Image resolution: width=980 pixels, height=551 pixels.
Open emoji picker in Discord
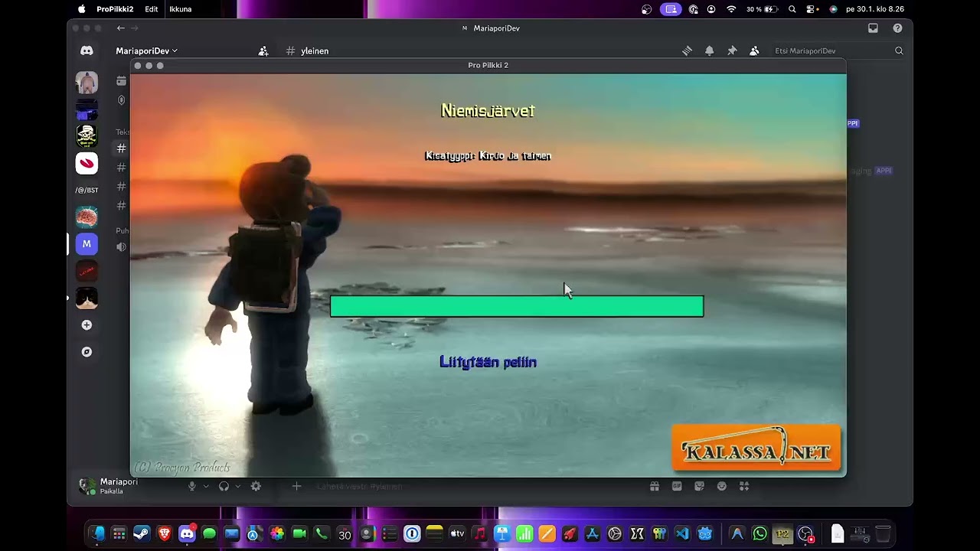721,486
